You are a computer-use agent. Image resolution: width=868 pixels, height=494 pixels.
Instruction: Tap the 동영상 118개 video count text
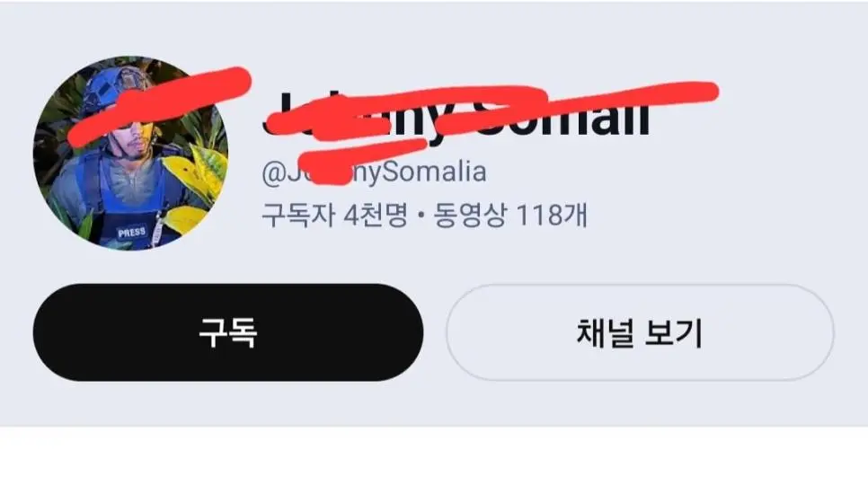pyautogui.click(x=509, y=215)
